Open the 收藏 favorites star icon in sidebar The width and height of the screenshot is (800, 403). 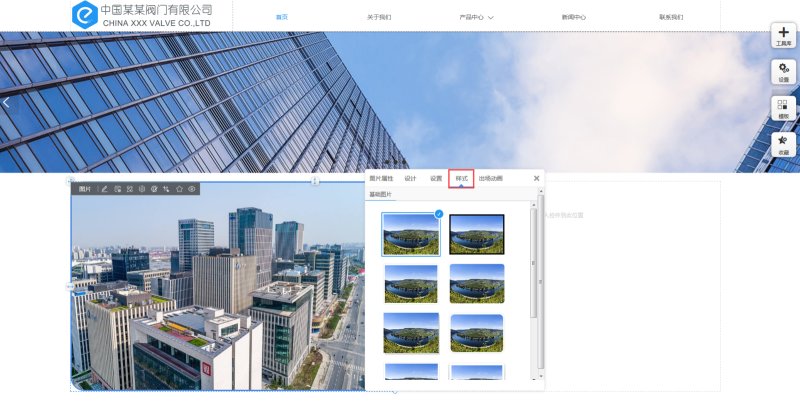point(783,143)
